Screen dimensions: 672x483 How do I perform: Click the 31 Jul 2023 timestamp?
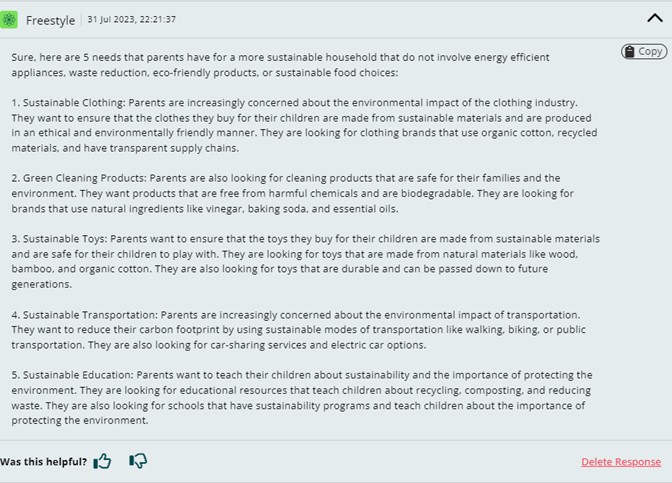132,20
